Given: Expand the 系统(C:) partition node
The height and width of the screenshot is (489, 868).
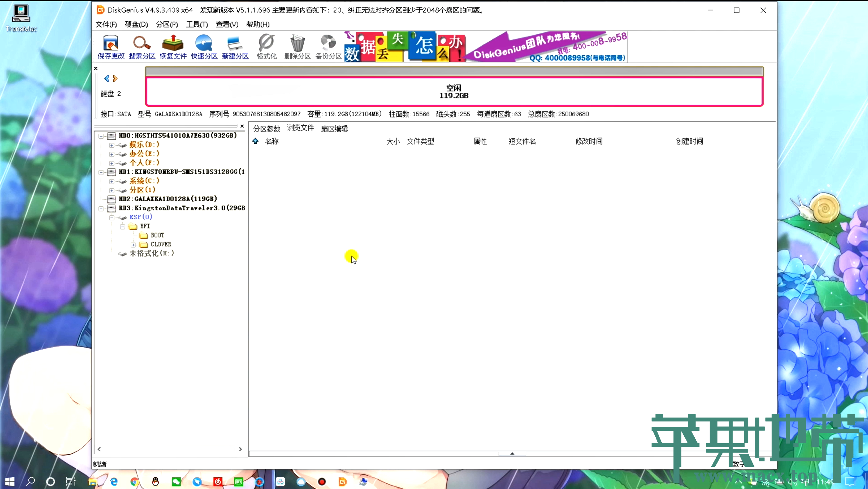Looking at the screenshot, I should pos(111,181).
